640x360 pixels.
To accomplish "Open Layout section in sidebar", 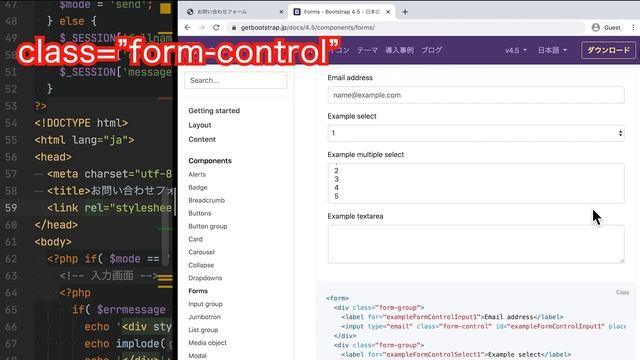I will (200, 125).
